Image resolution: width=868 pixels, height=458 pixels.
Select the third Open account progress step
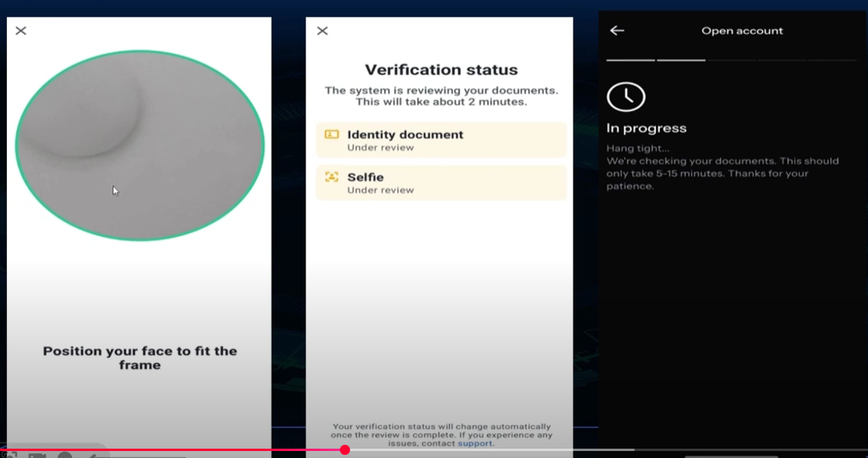[x=731, y=60]
